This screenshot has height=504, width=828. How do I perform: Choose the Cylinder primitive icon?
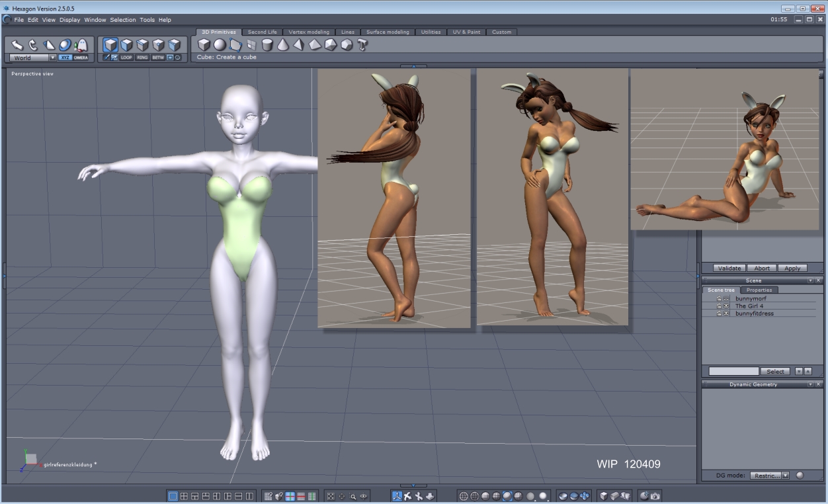click(267, 44)
